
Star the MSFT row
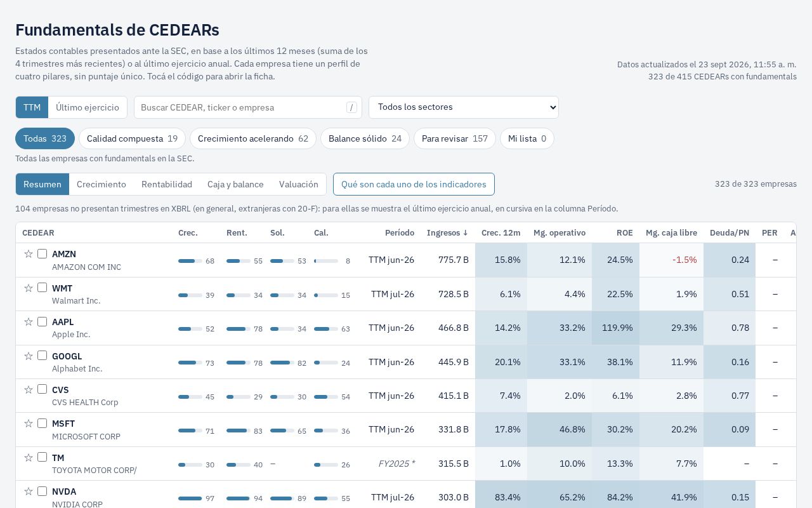29,424
